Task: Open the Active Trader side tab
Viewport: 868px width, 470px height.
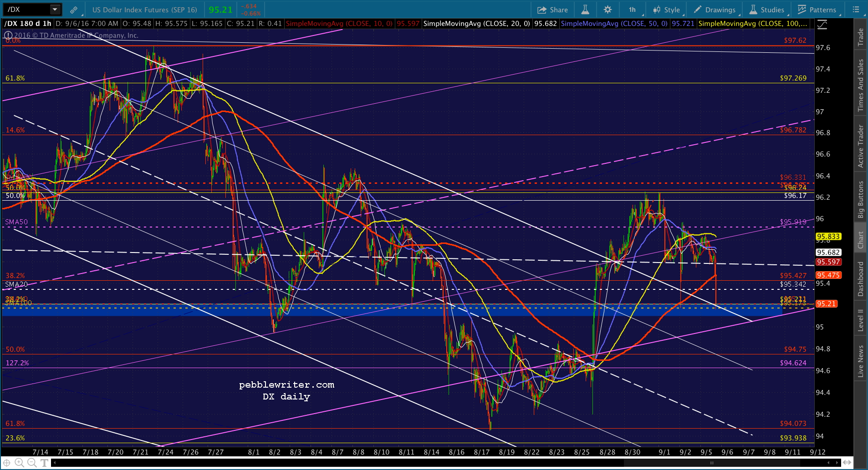Action: [860, 146]
